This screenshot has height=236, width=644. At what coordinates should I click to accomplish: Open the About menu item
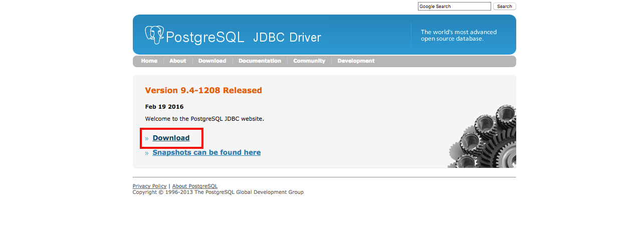pos(178,61)
